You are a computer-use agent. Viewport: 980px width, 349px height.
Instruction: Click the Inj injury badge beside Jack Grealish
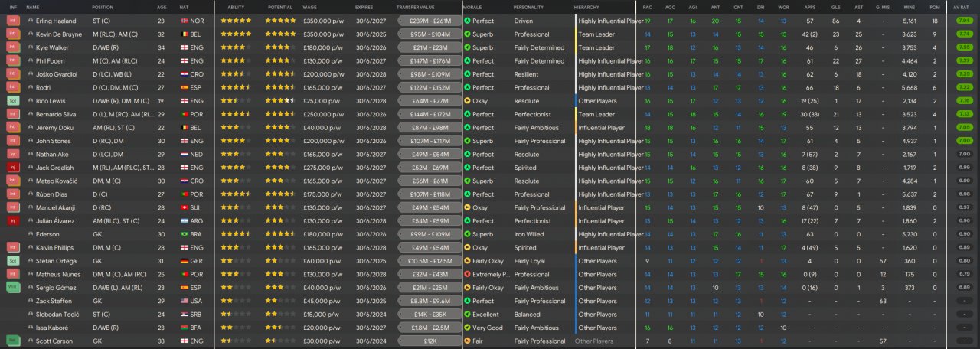point(13,168)
